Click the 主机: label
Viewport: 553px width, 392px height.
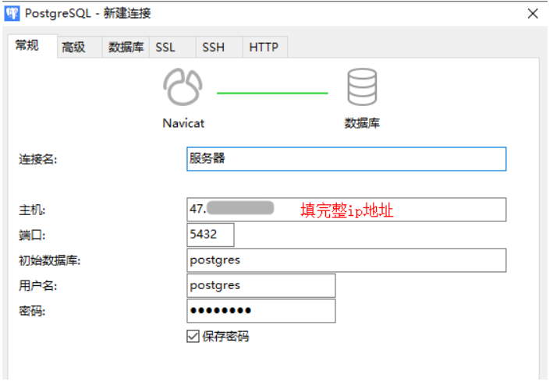point(32,210)
